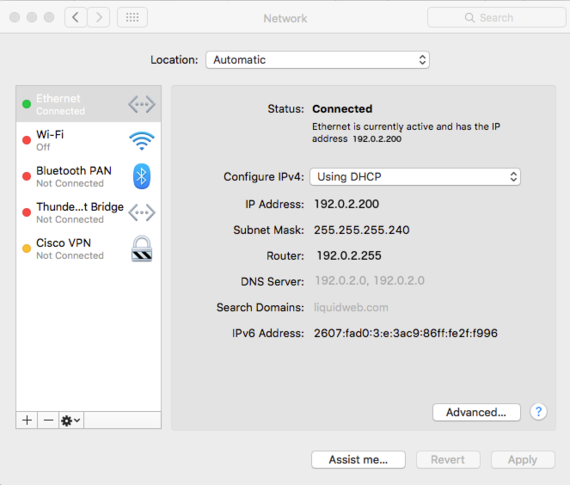Open the Advanced… settings
The width and height of the screenshot is (570, 485).
click(x=476, y=412)
